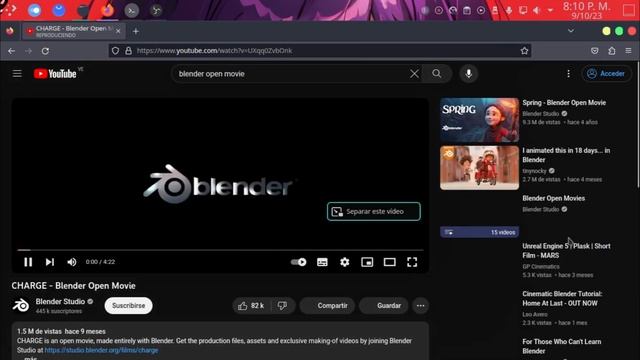The image size is (640, 360).
Task: Go back in Firefox
Action: point(11,51)
